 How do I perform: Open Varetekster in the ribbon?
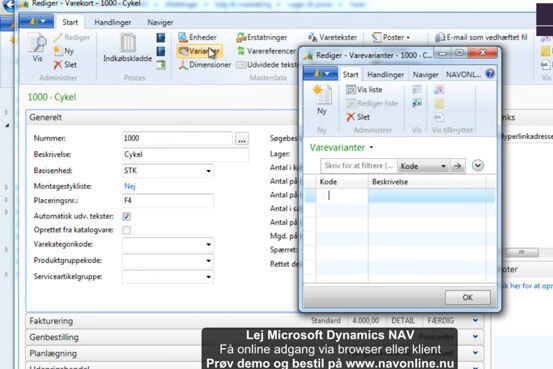click(x=333, y=37)
